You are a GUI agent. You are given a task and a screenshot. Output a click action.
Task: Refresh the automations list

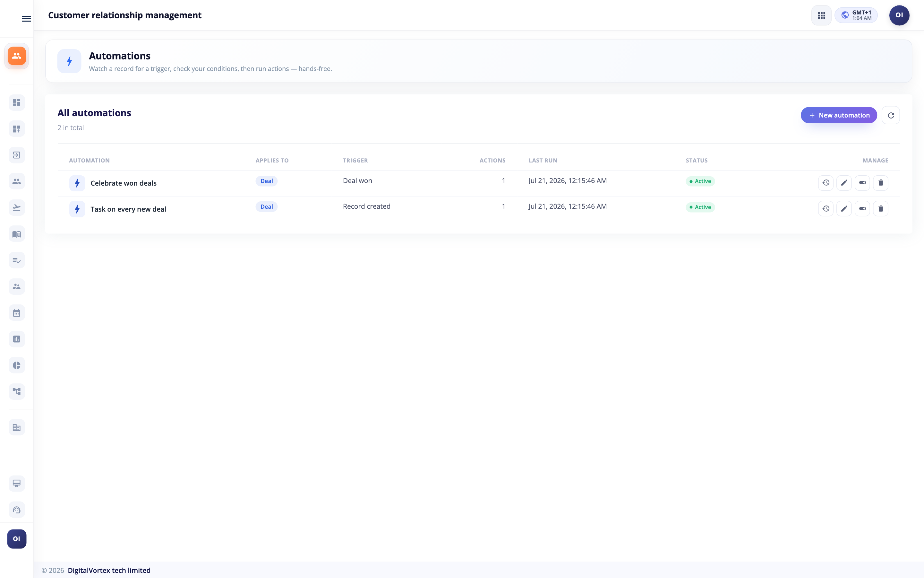(x=890, y=115)
